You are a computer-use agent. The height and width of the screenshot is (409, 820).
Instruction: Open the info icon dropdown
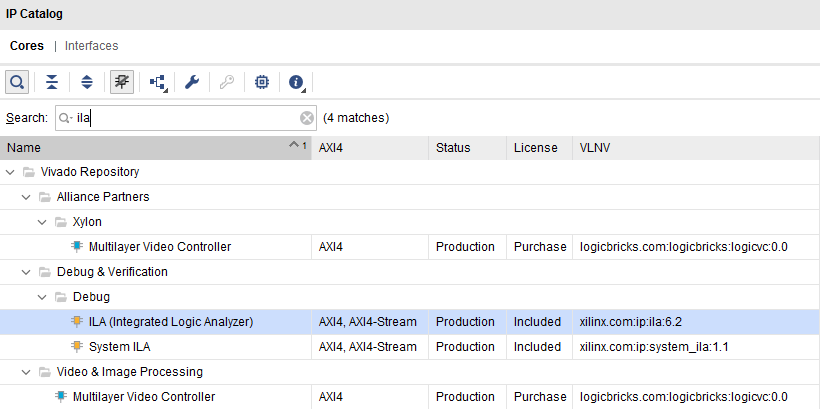[296, 82]
